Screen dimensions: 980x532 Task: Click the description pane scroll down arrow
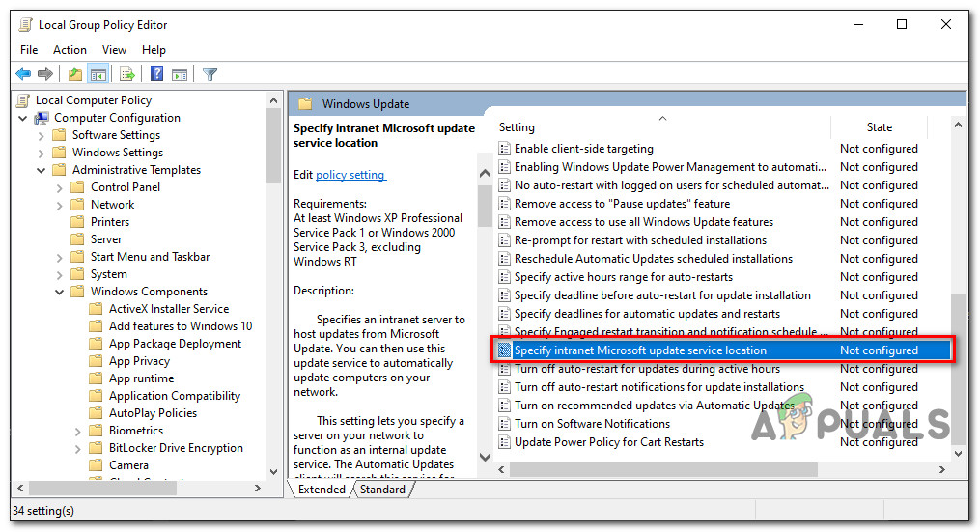485,457
